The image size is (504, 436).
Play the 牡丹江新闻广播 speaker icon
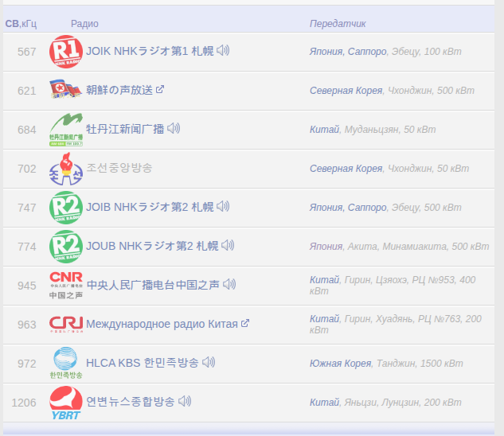174,129
